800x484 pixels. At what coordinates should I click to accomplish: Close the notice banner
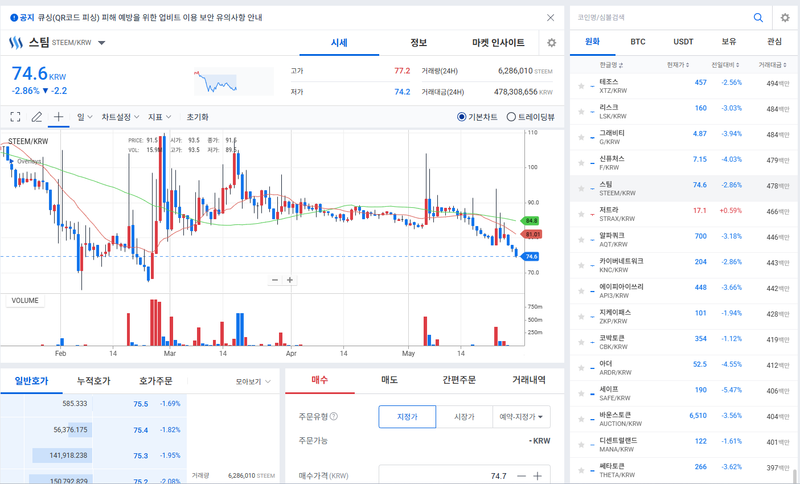point(551,17)
